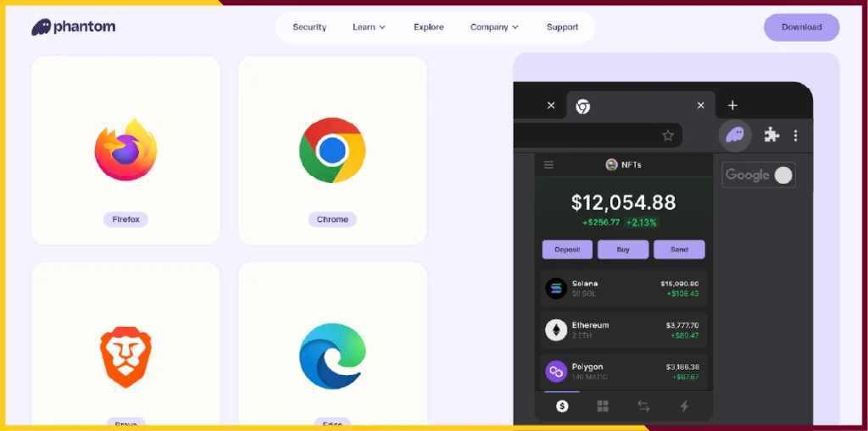Open the three-dot browser menu in mockup
This screenshot has height=431, width=868.
point(795,135)
